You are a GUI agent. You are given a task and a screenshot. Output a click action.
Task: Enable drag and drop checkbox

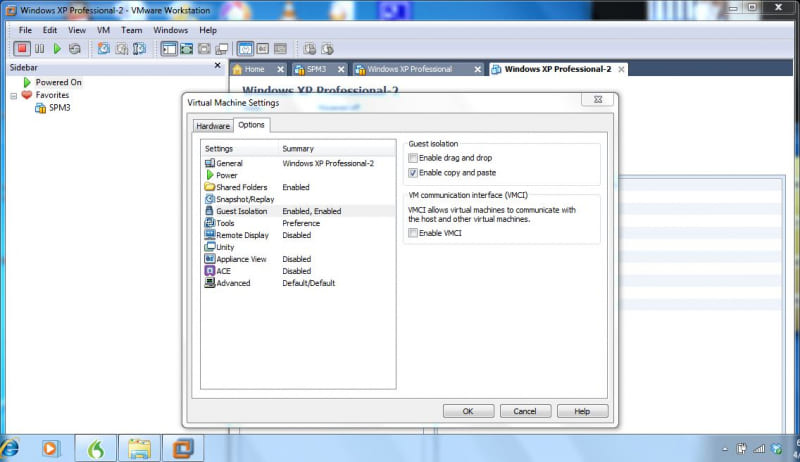click(413, 158)
